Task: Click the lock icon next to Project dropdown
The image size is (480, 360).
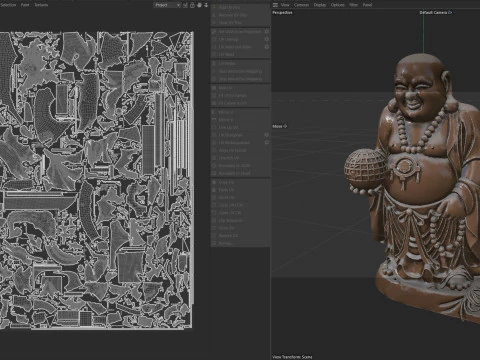Action: click(x=192, y=5)
